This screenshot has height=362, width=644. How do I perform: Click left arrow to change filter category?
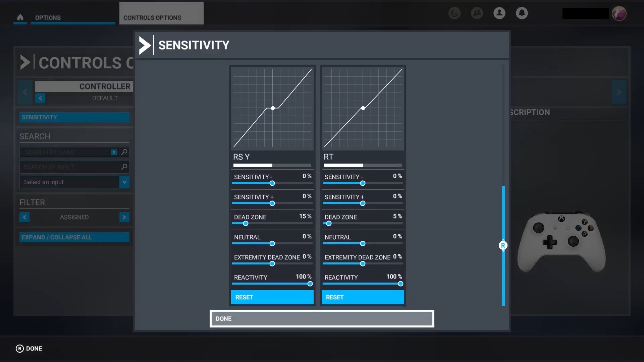coord(24,217)
